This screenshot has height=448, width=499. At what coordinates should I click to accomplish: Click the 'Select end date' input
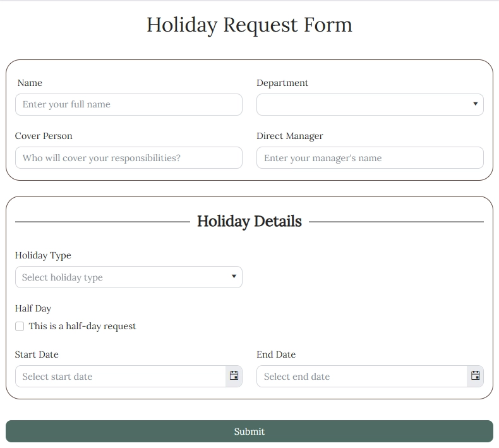pyautogui.click(x=361, y=377)
